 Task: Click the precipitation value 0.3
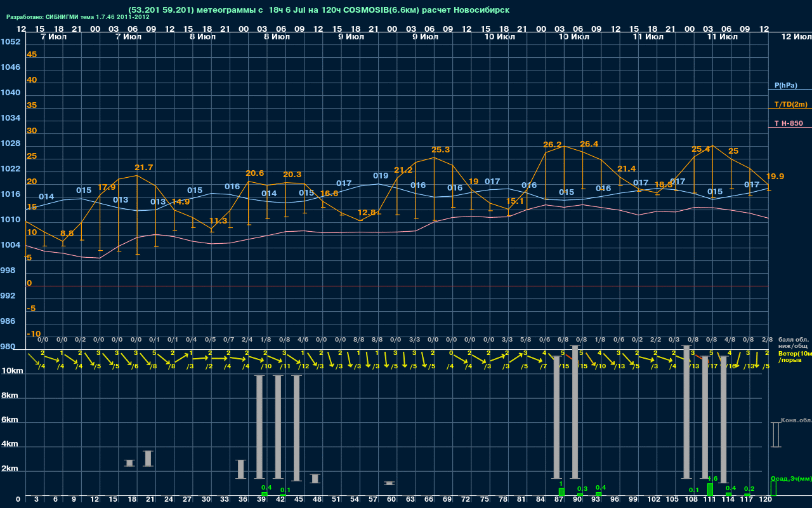pyautogui.click(x=582, y=488)
